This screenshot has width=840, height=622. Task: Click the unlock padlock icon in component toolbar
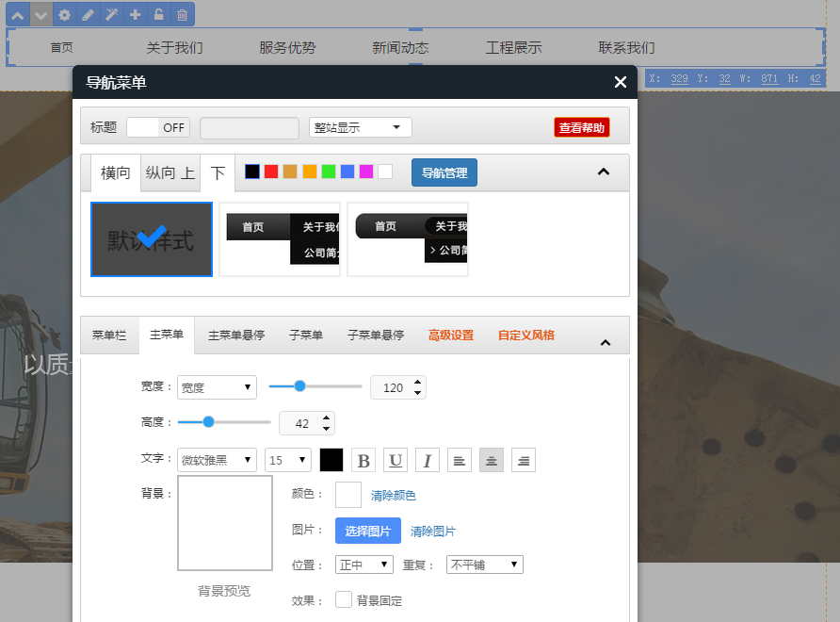159,14
